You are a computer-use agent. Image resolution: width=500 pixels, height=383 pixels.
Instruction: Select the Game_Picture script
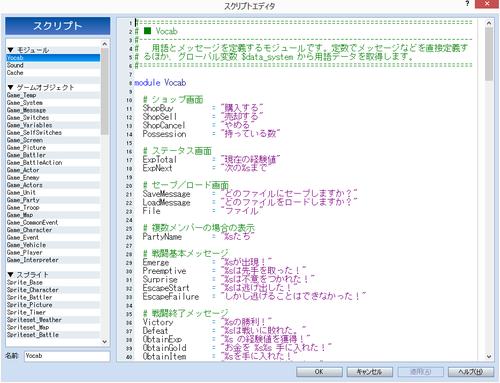(x=53, y=147)
